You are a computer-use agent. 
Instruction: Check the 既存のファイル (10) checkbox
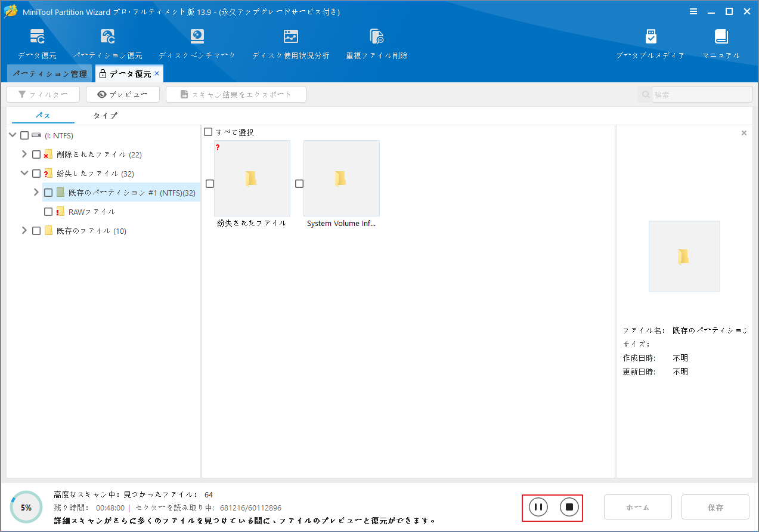tap(36, 231)
